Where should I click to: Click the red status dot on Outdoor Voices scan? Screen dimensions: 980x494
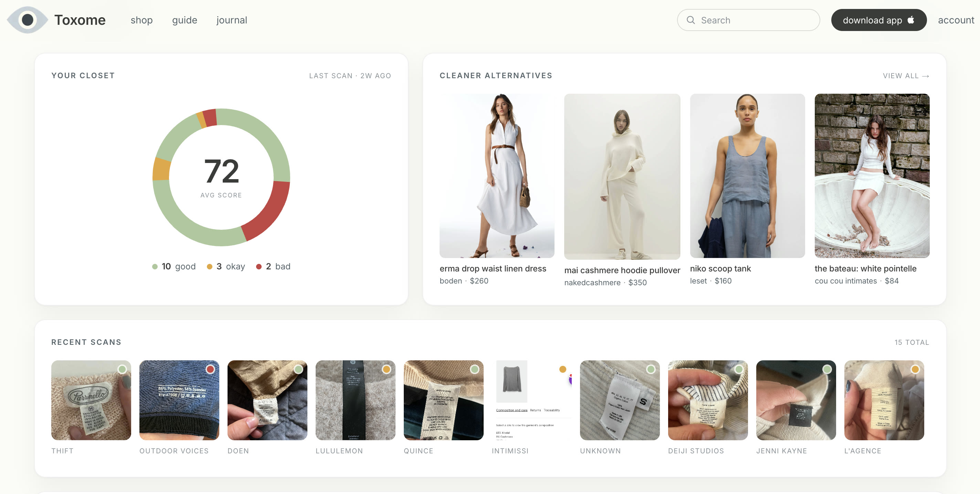[210, 369]
